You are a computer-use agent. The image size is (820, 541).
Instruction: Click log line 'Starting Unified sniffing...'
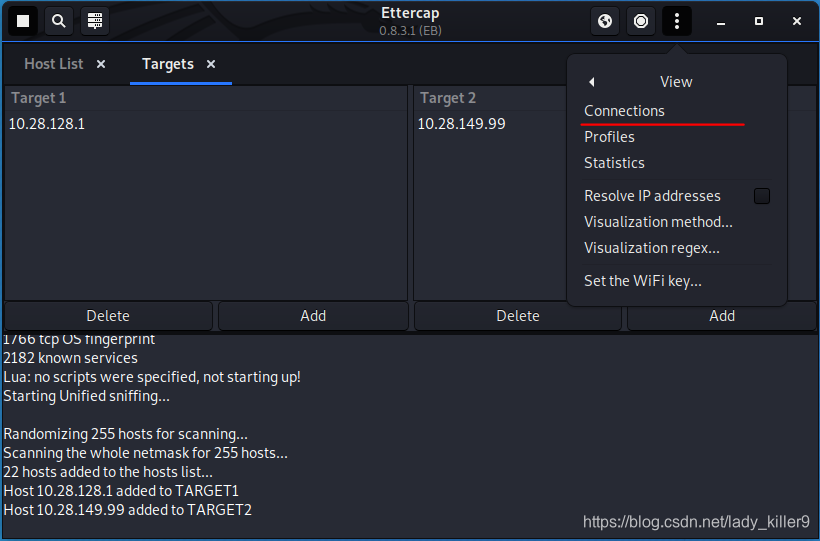[x=86, y=396]
